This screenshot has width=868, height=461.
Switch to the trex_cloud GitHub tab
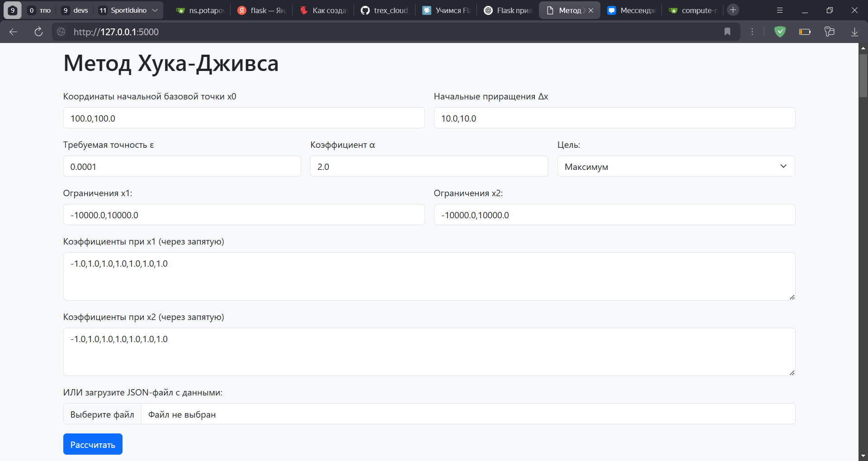(x=386, y=10)
